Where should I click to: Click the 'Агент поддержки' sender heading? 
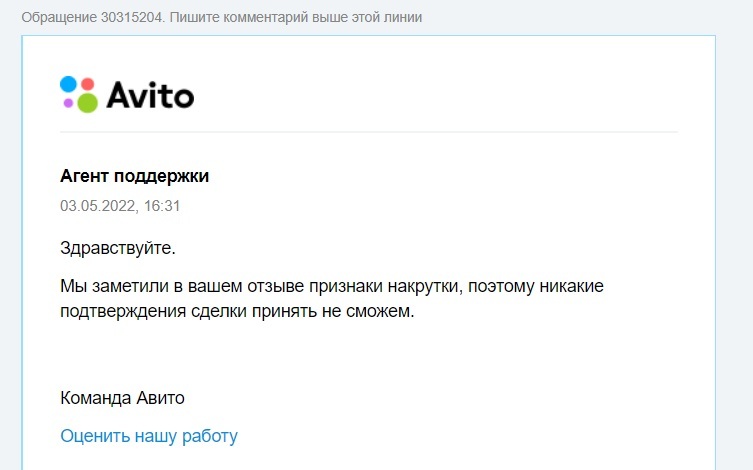pos(134,176)
